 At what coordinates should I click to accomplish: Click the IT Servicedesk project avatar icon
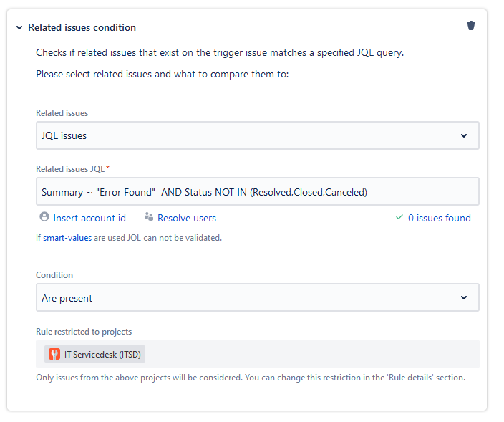click(54, 354)
